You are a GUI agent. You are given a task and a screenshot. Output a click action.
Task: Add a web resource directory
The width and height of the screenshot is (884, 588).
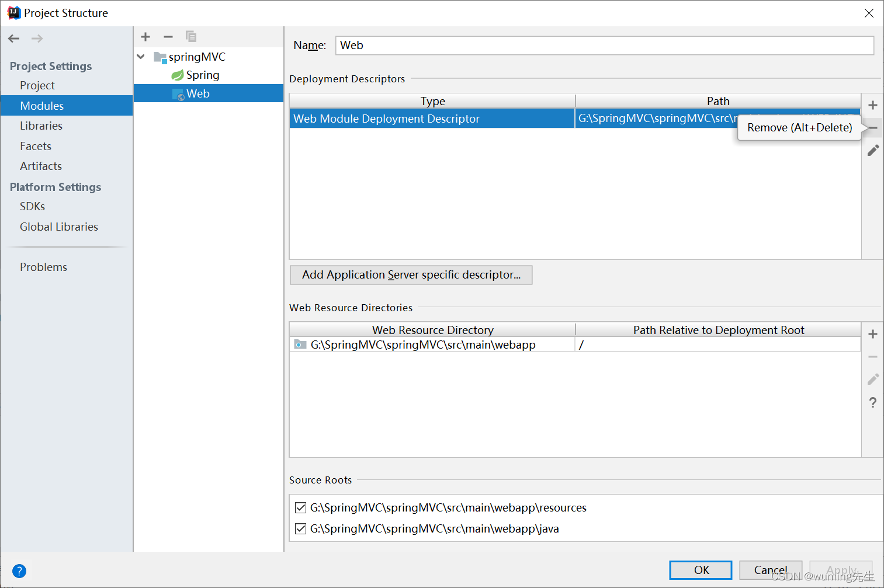coord(873,334)
